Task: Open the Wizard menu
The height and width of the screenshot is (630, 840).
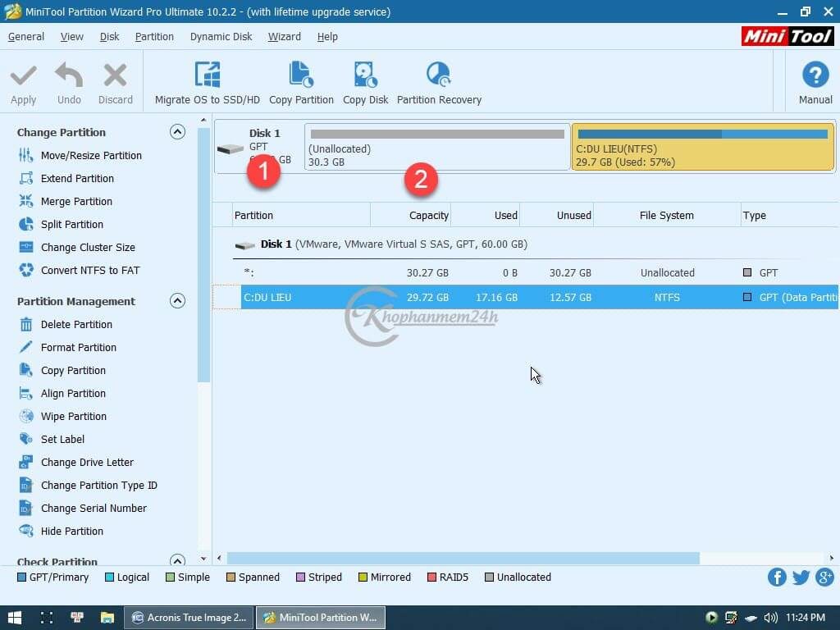Action: (x=284, y=36)
